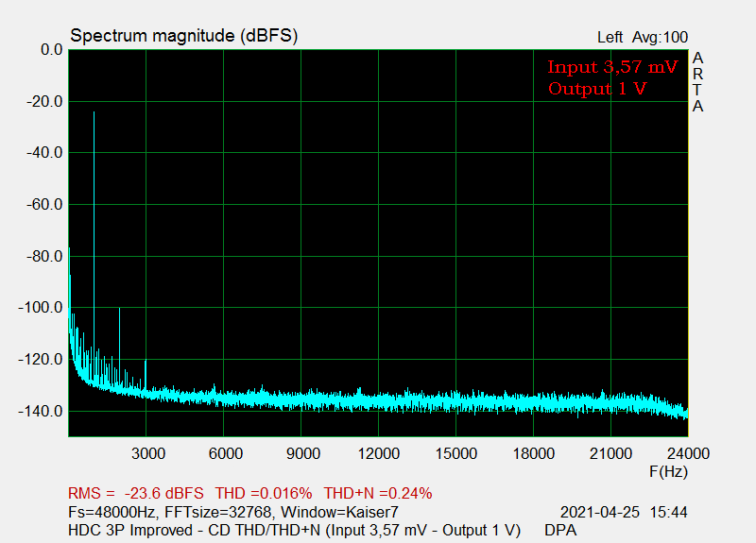Click the Spectrum magnitude (dBFS) title
The height and width of the screenshot is (543, 756).
click(x=183, y=36)
